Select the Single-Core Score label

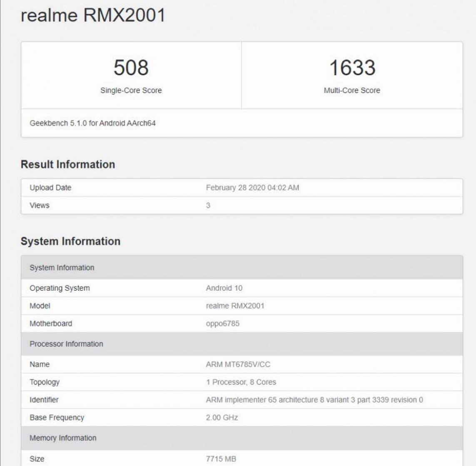pos(131,90)
